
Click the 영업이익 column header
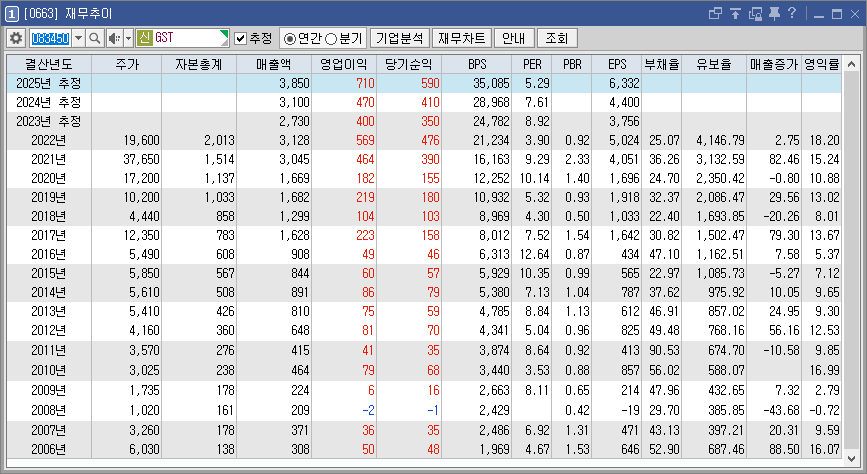coord(344,64)
